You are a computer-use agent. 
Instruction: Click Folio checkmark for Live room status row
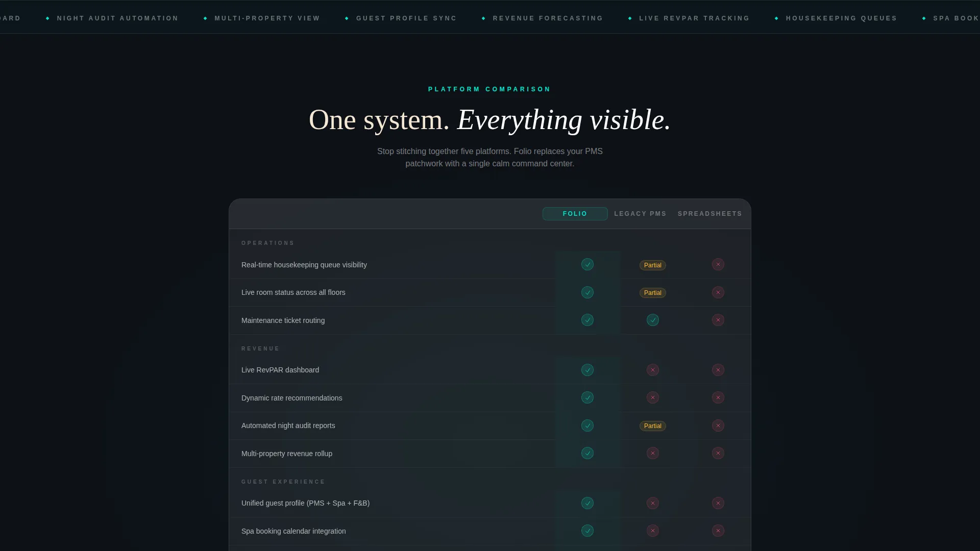click(587, 292)
